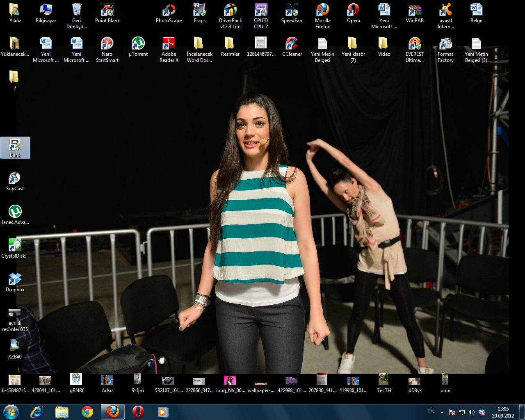Launch the EVEREST Ultimate shortcut
This screenshot has width=525, height=420.
click(415, 49)
